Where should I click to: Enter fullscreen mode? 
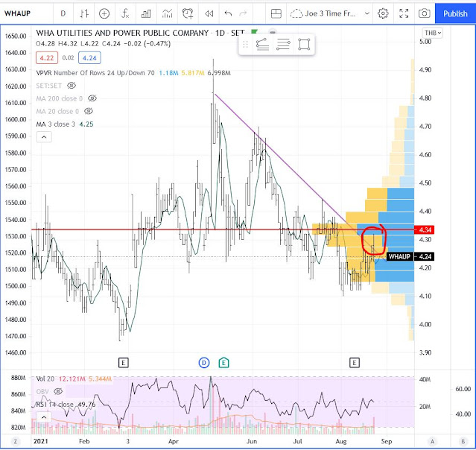click(404, 13)
